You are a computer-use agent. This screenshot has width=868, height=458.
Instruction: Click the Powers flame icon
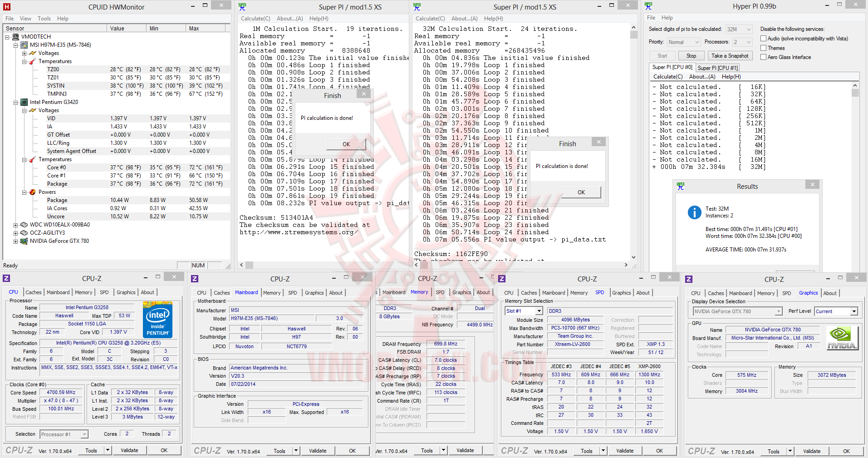click(x=33, y=192)
